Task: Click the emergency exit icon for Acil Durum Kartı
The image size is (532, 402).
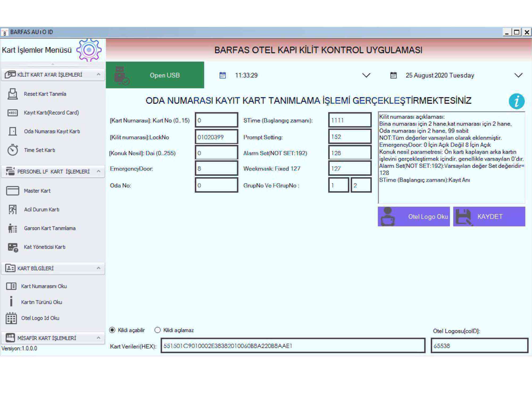Action: click(x=13, y=210)
